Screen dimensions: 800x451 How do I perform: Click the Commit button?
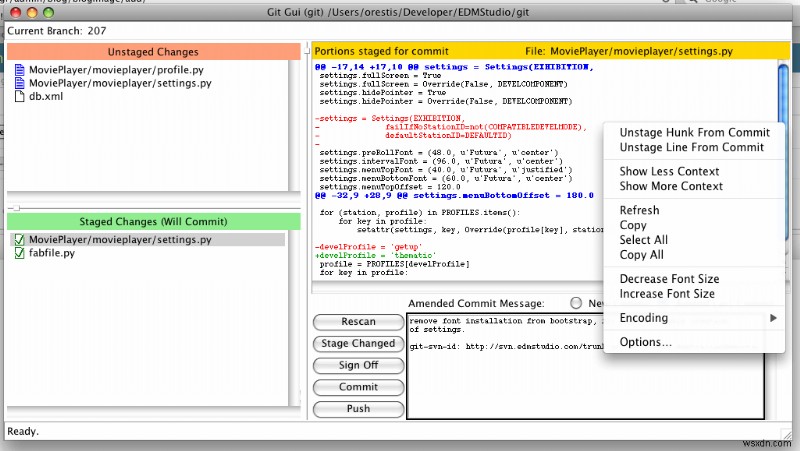(x=358, y=387)
